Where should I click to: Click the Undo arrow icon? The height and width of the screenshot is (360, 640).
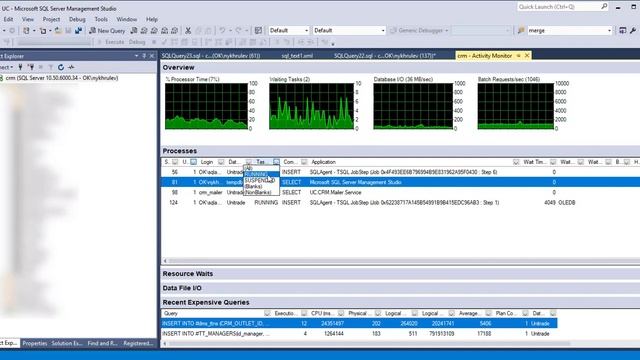(222, 31)
